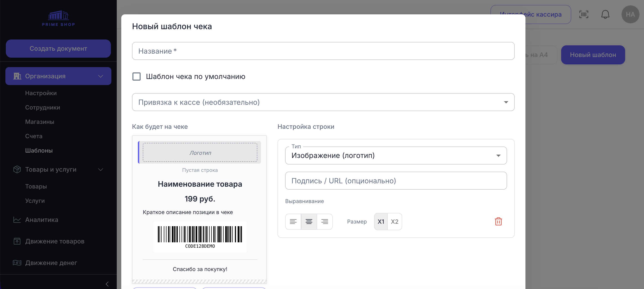Open the Тип dropdown
Screen dimensions: 644x289
pyautogui.click(x=396, y=155)
